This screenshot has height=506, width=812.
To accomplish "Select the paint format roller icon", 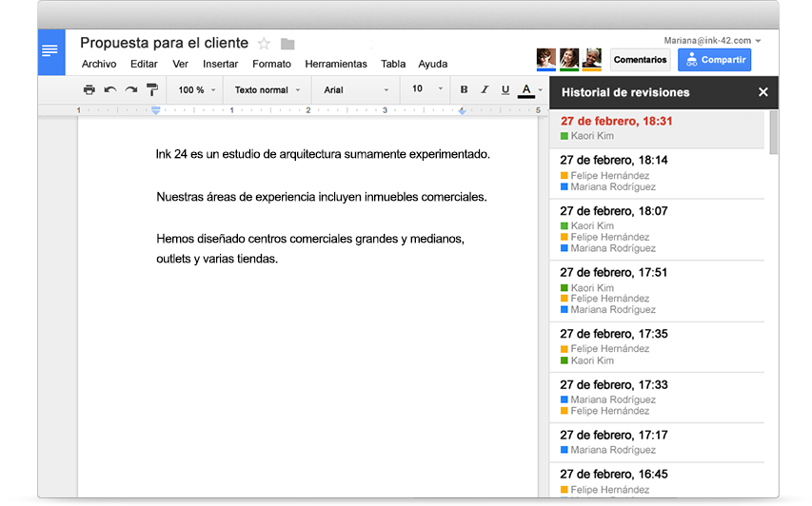I will (152, 90).
